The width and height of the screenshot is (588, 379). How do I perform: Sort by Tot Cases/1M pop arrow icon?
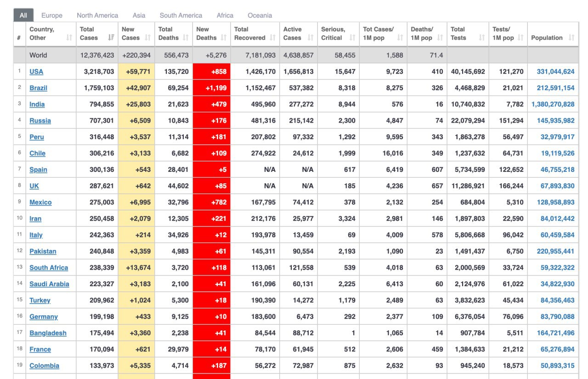pos(400,38)
